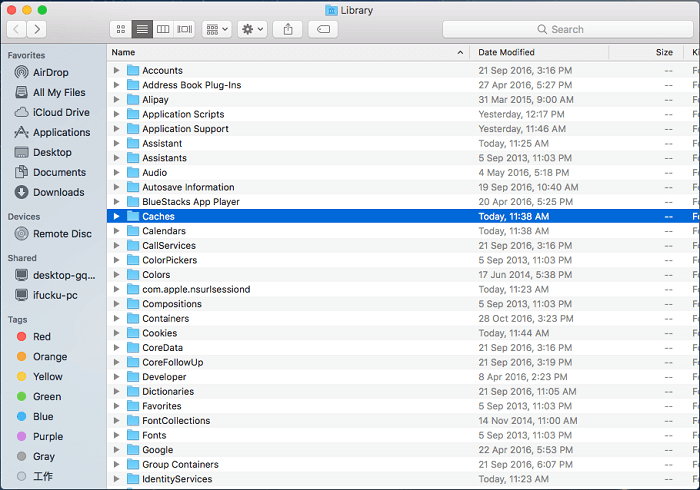Click the Red tag color
The image size is (700, 490).
(x=41, y=337)
